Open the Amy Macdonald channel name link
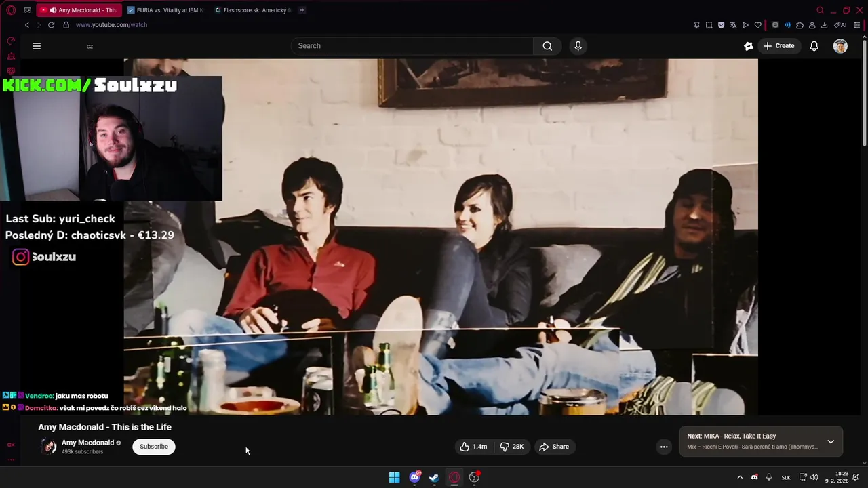Image resolution: width=868 pixels, height=488 pixels. coord(87,443)
